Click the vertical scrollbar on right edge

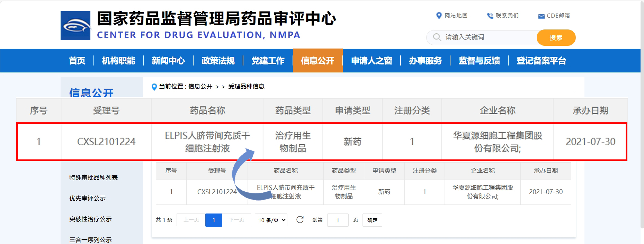(x=642, y=114)
